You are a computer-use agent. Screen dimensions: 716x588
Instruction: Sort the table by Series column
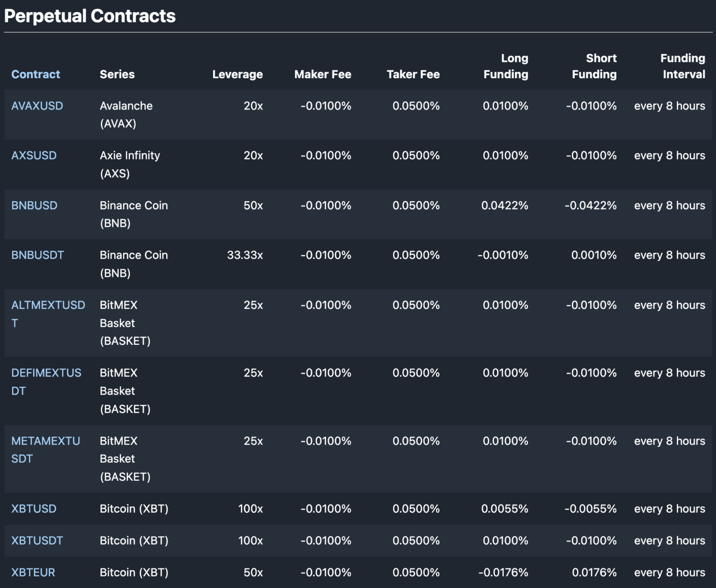pyautogui.click(x=117, y=74)
